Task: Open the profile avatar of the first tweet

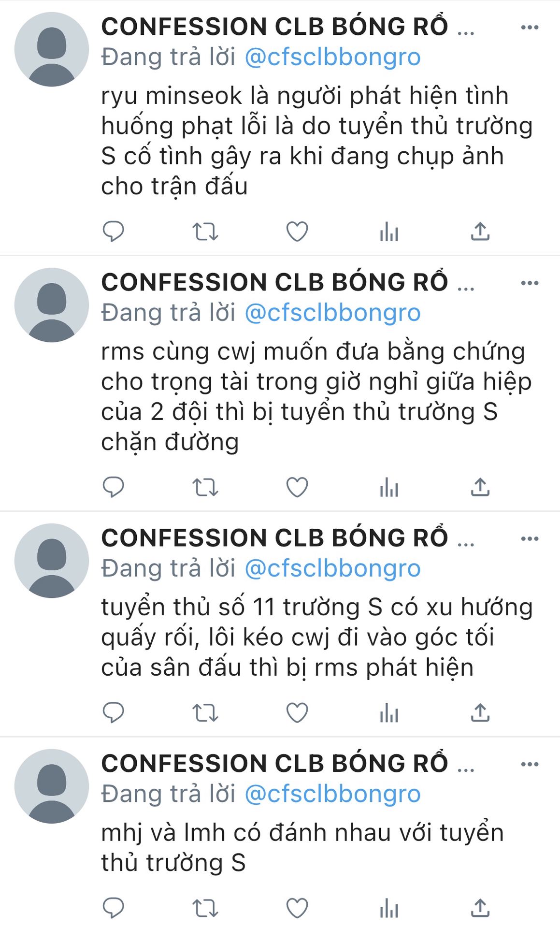Action: 52,49
